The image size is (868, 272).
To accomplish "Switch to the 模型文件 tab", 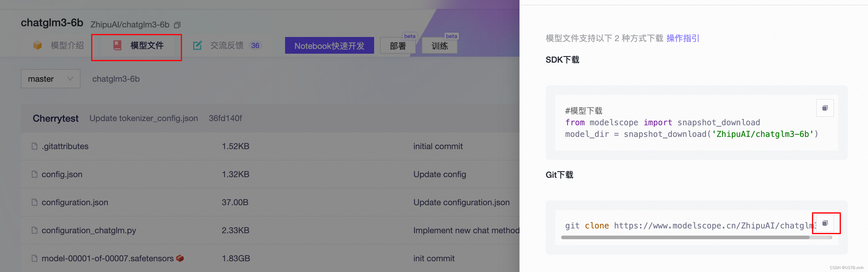I will pos(138,45).
